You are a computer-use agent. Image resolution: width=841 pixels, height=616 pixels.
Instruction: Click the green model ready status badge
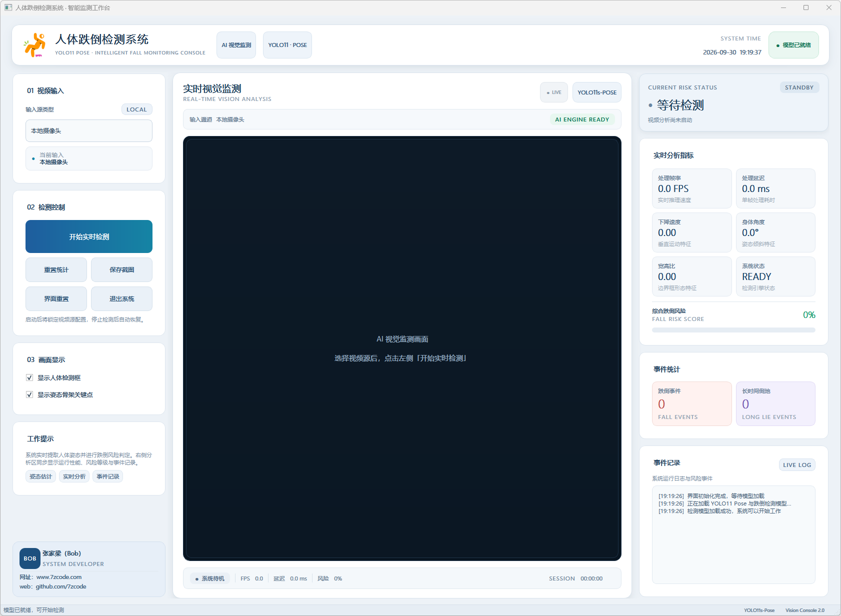point(793,45)
